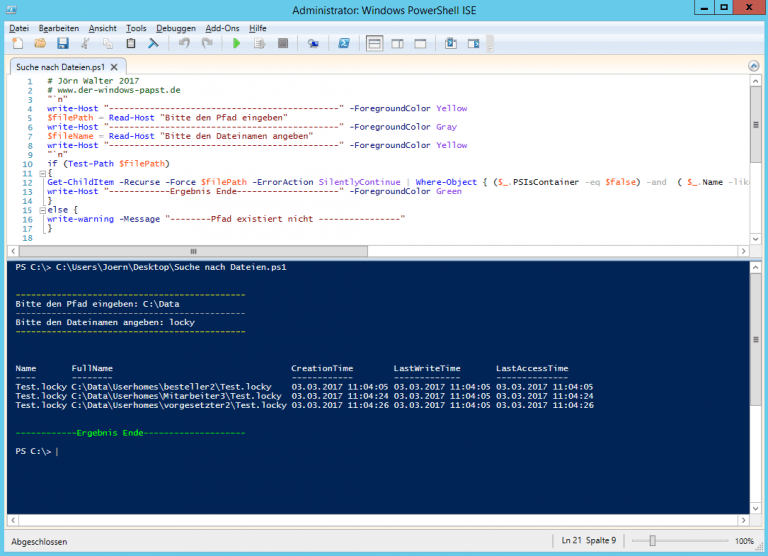
Task: Close the Suche nach Dateien.ps1 tab
Action: [x=112, y=67]
